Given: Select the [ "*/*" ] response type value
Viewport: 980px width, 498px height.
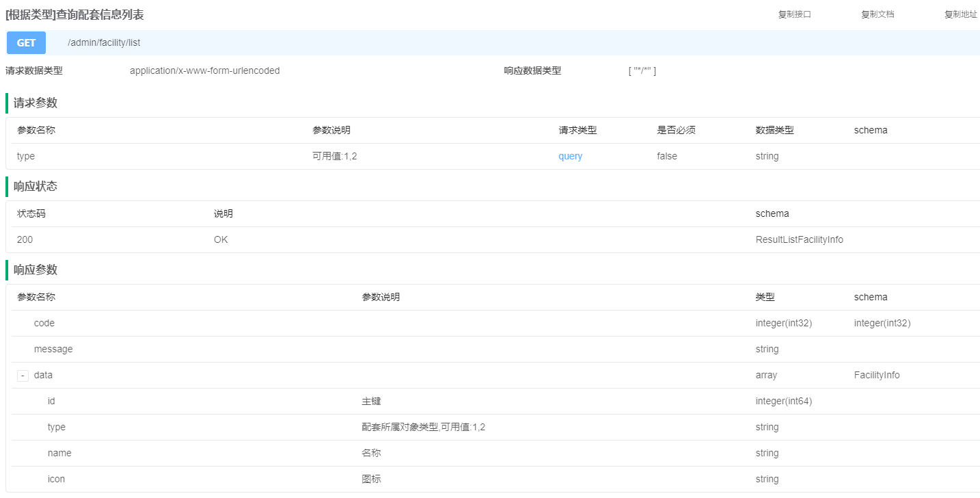Looking at the screenshot, I should pos(642,70).
